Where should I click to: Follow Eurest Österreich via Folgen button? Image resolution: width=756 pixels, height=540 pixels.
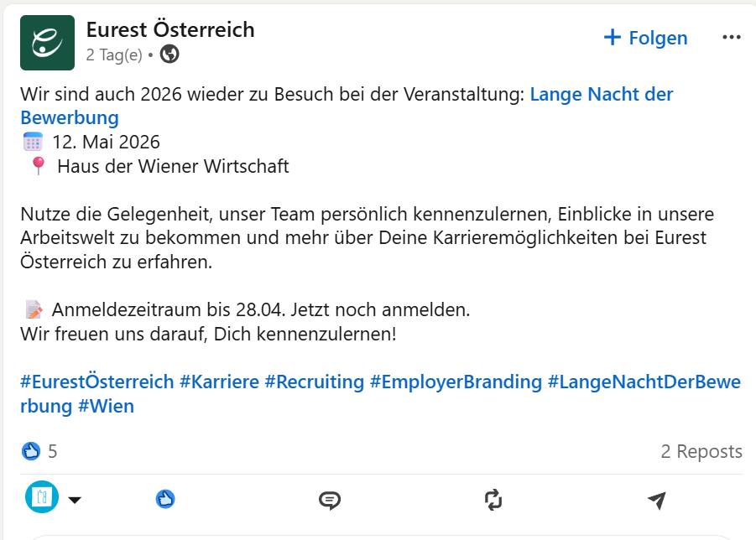coord(645,38)
